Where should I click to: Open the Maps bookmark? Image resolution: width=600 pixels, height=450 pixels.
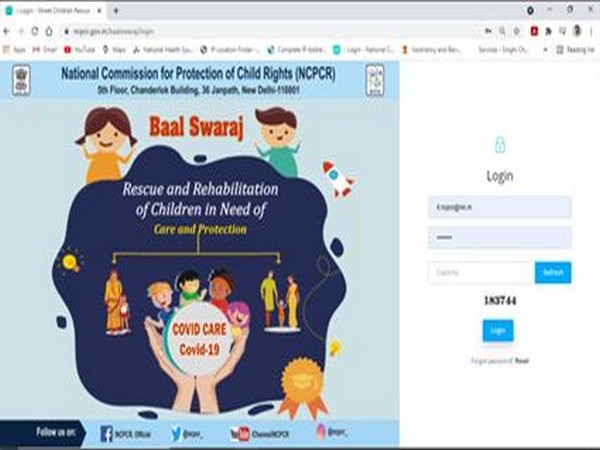(x=114, y=49)
